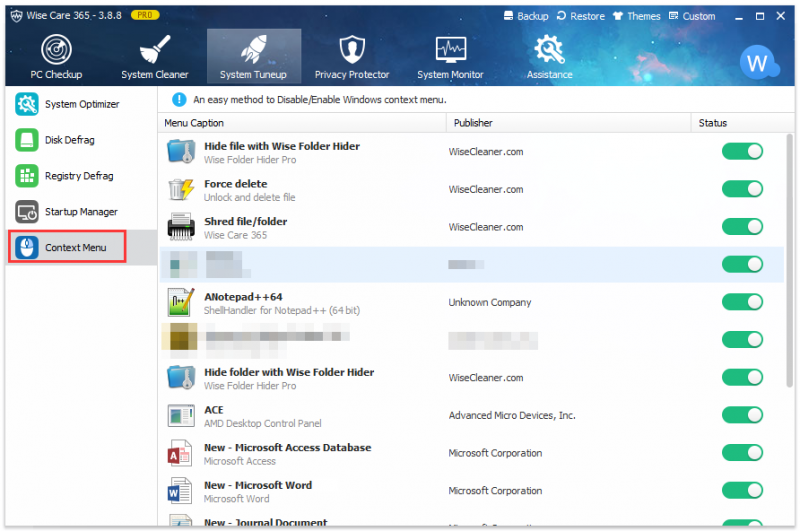
Task: Click Microsoft Corporation beside Microsoft Word
Action: [x=495, y=491]
